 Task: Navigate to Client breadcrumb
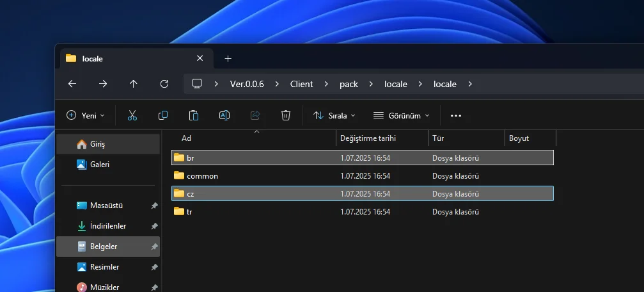301,84
